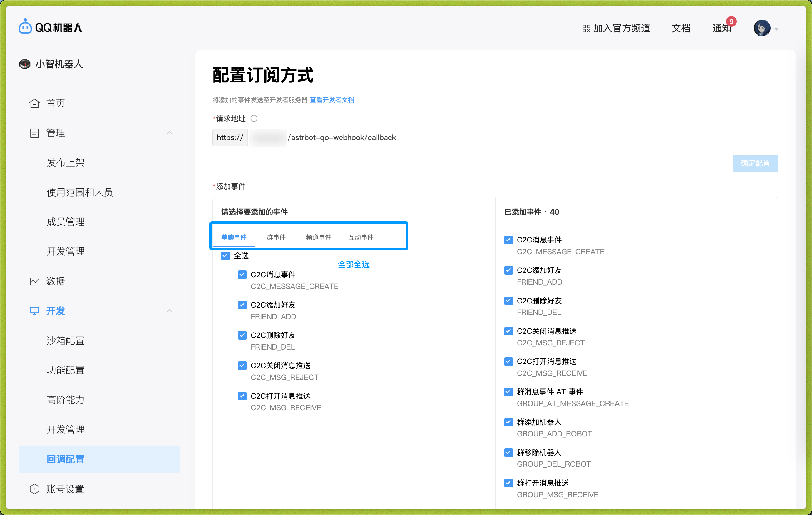Switch to the 群事件 tab
This screenshot has height=515, width=812.
tap(276, 237)
